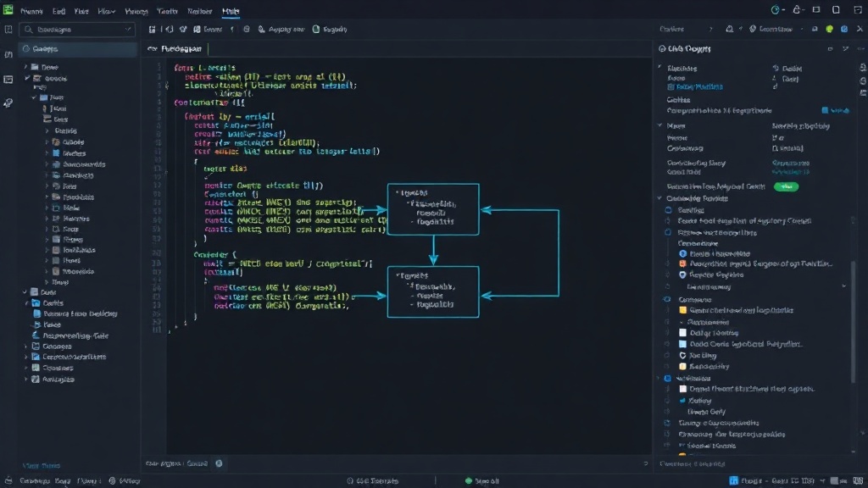
Task: Select the blue circle option above the orange one
Action: pyautogui.click(x=682, y=253)
